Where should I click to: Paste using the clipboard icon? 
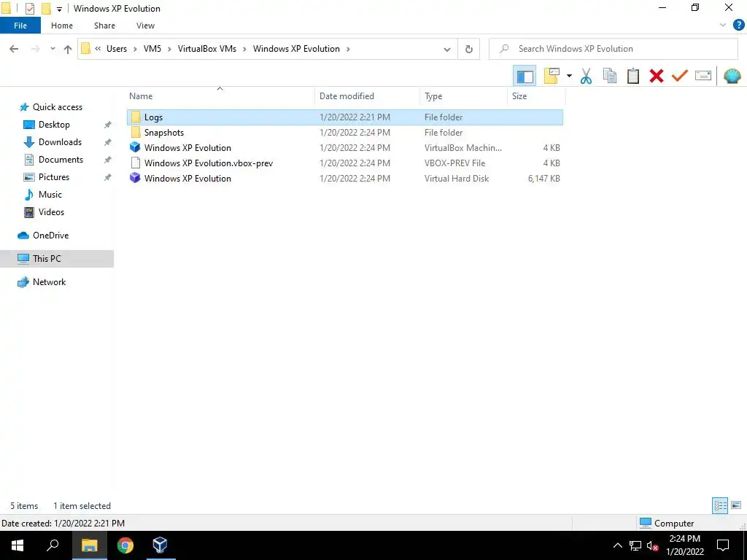click(632, 76)
